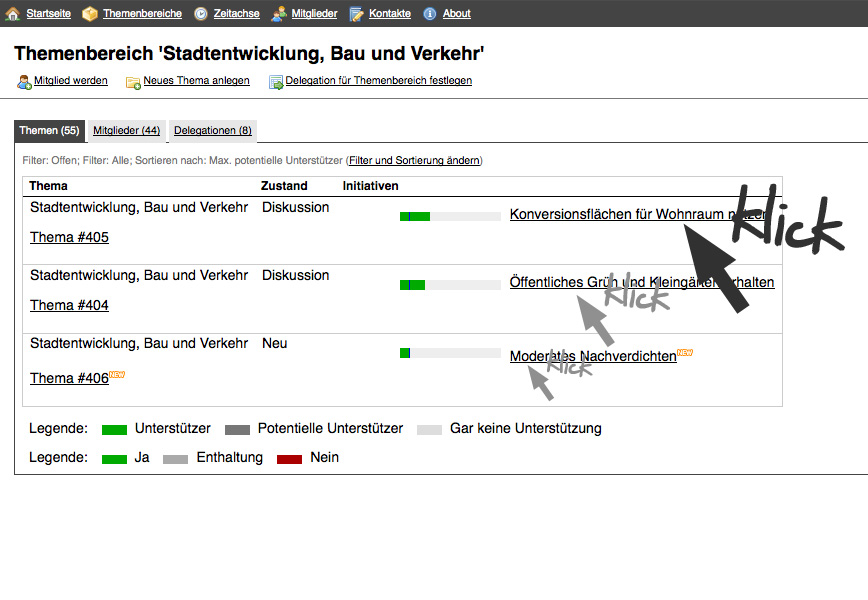Select the Themen (55) tab

point(49,131)
